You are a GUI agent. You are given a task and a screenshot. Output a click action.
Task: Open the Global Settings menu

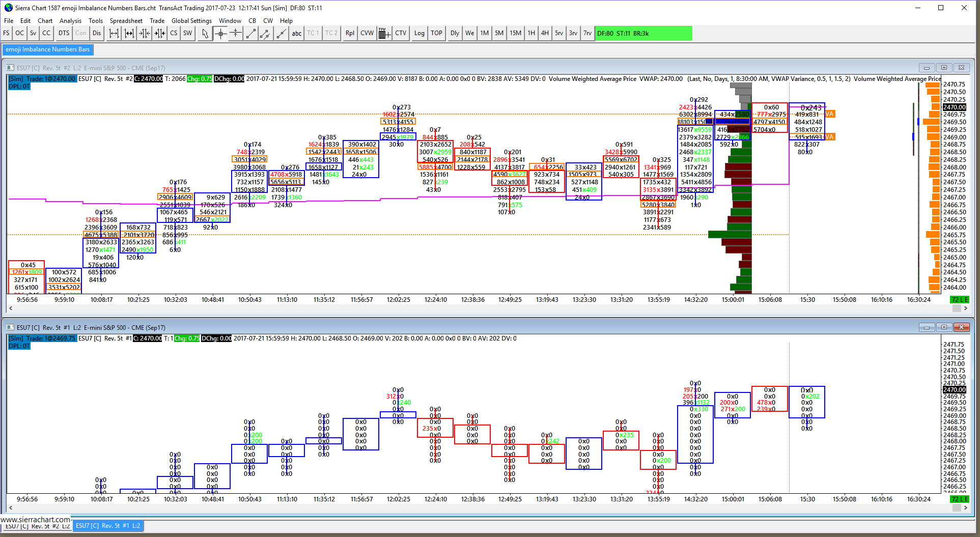coord(191,21)
